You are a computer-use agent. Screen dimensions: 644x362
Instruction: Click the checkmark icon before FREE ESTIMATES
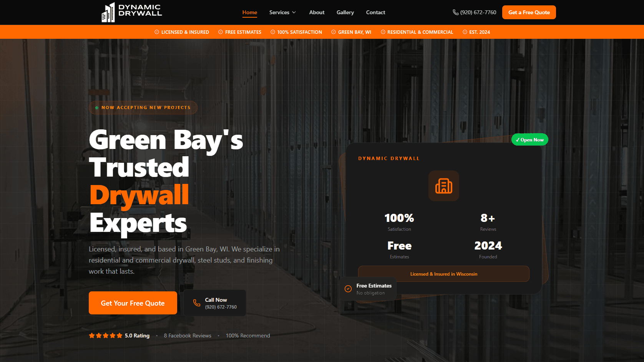(x=220, y=32)
